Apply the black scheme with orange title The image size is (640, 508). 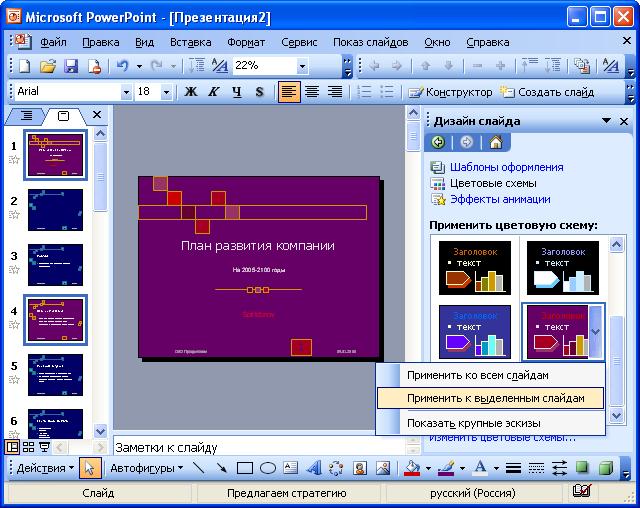475,268
